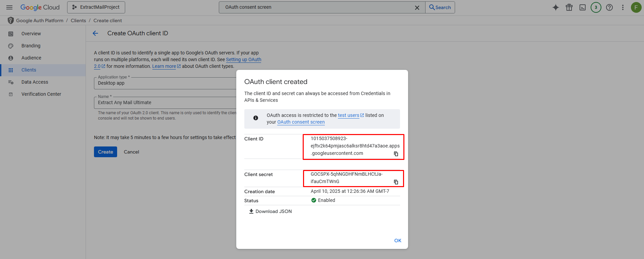Copy the Client secret to clipboard
The width and height of the screenshot is (644, 259).
[396, 182]
